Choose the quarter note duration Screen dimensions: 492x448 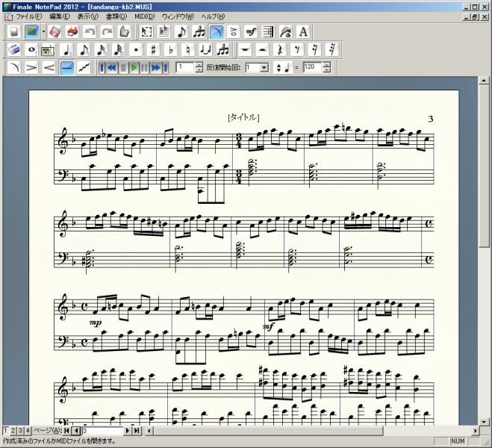point(66,49)
